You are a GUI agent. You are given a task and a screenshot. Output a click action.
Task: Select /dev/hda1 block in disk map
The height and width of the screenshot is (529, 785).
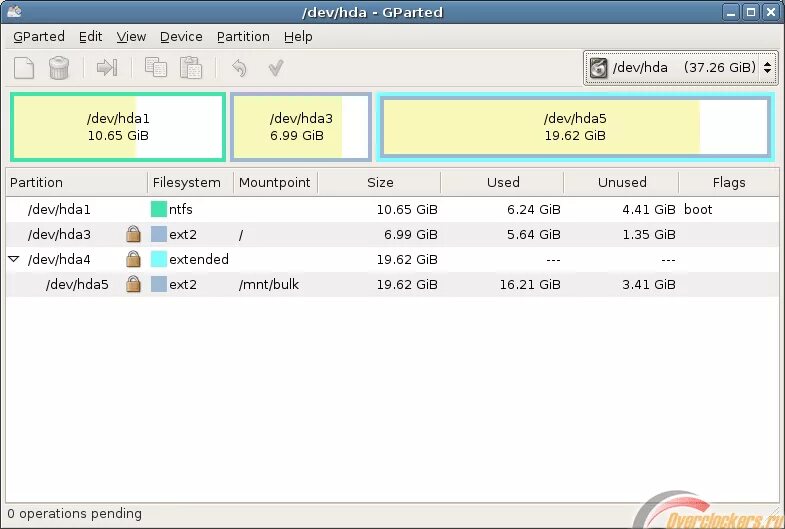click(x=118, y=127)
